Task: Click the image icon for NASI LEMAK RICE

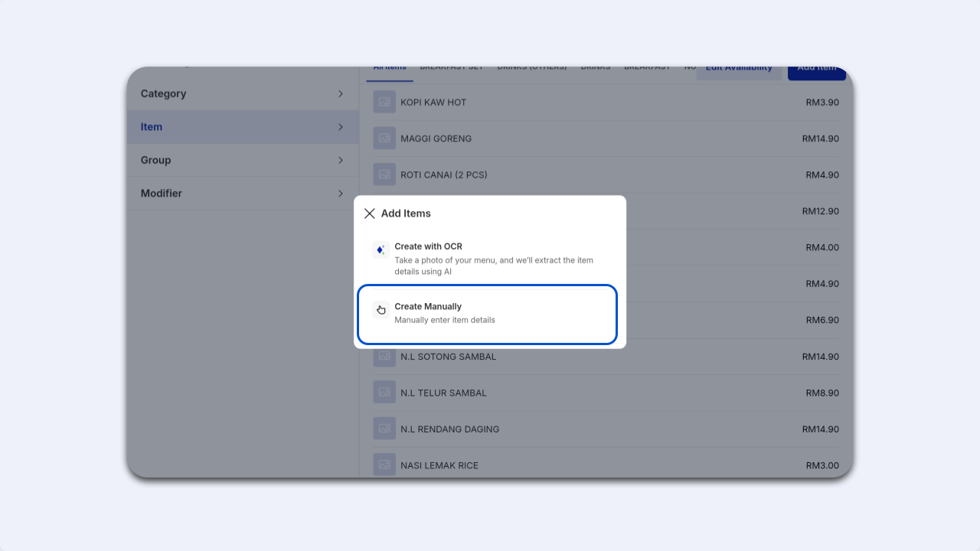Action: coord(384,465)
